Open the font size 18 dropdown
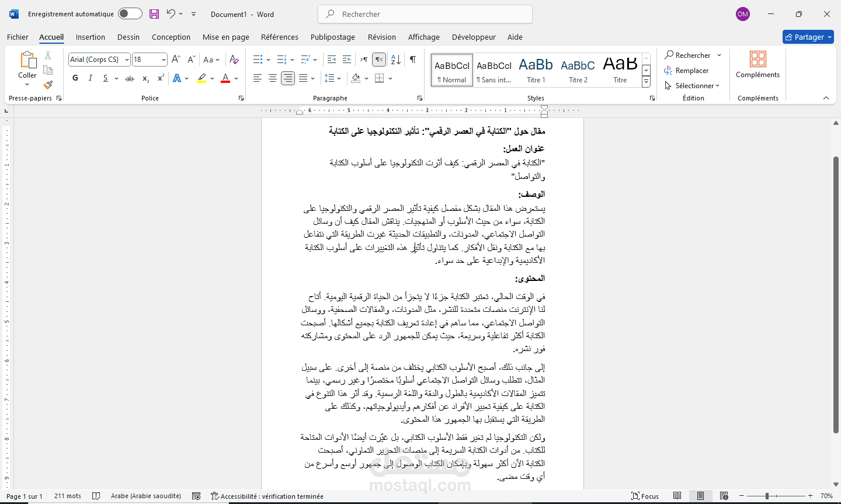This screenshot has height=504, width=841. click(x=164, y=60)
